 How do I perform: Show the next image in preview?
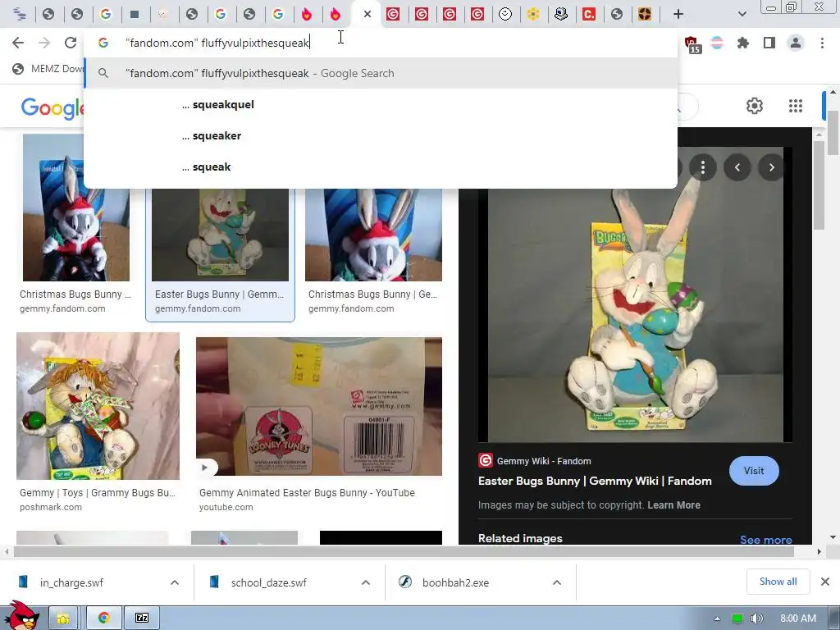coord(771,167)
